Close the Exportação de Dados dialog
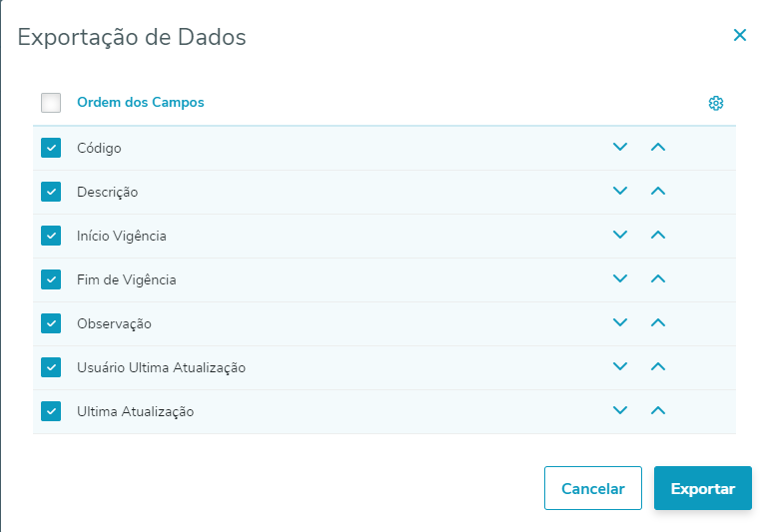Image resolution: width=765 pixels, height=532 pixels. click(740, 36)
